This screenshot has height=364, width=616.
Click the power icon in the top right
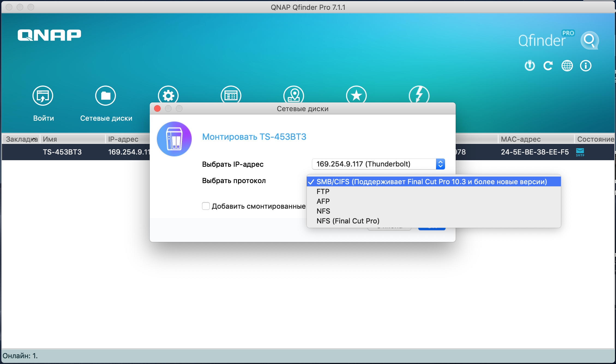tap(530, 66)
